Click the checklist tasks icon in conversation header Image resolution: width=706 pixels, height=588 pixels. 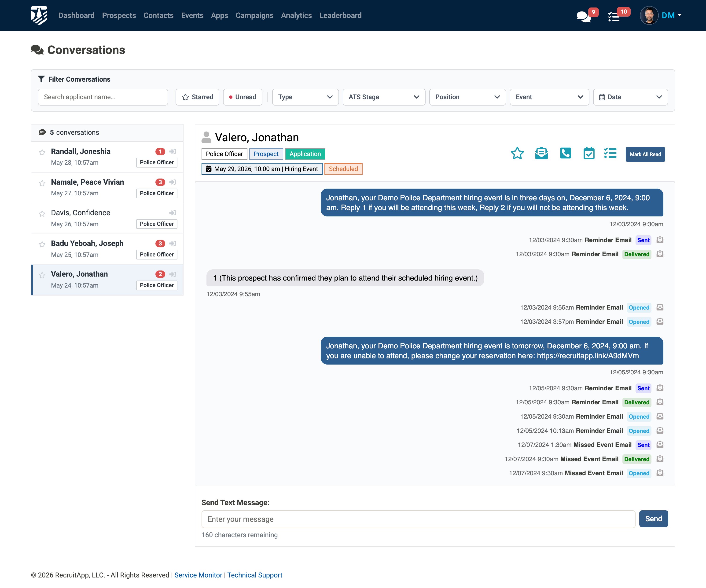(x=610, y=153)
